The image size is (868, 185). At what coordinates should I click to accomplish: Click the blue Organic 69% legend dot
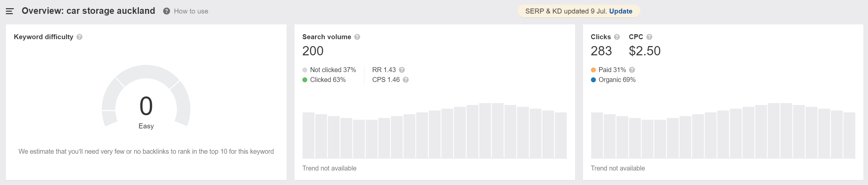click(593, 80)
